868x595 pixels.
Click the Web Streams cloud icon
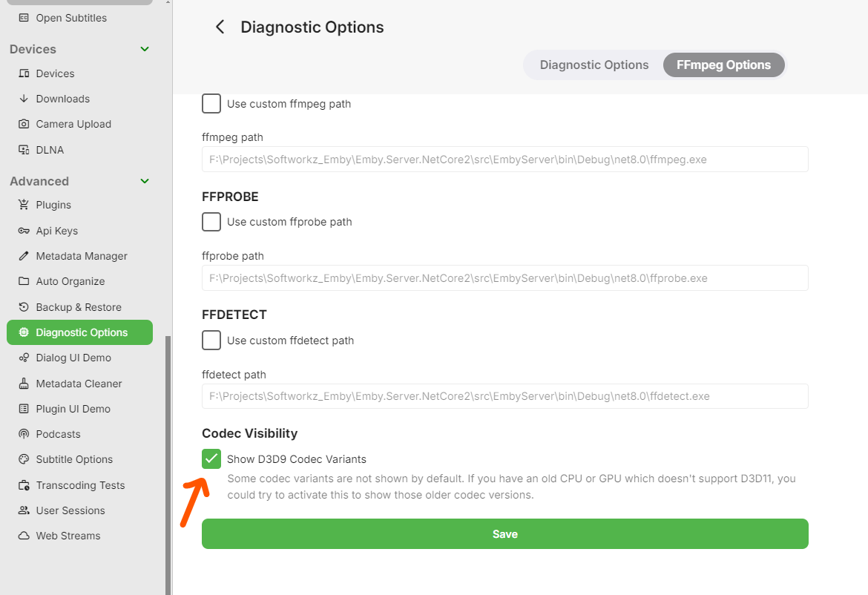coord(24,536)
